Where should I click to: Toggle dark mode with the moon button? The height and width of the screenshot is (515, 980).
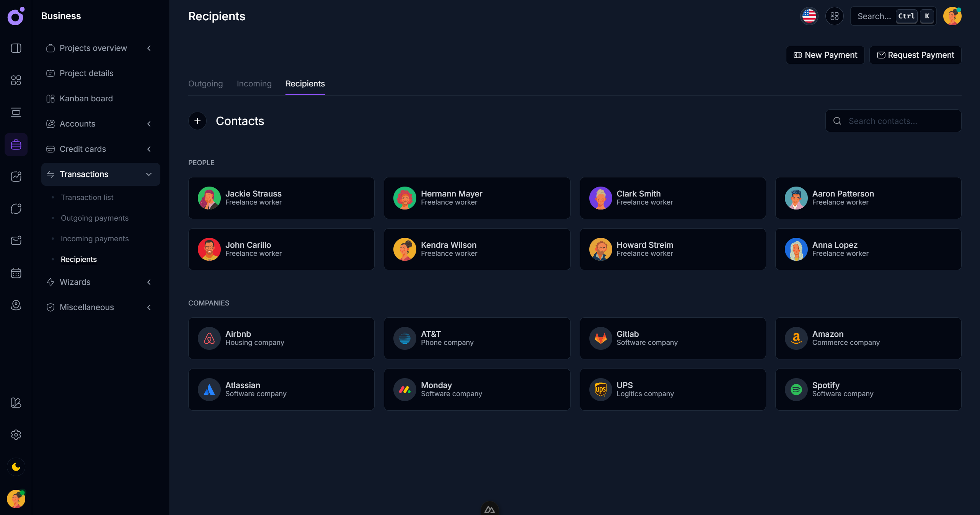[16, 467]
